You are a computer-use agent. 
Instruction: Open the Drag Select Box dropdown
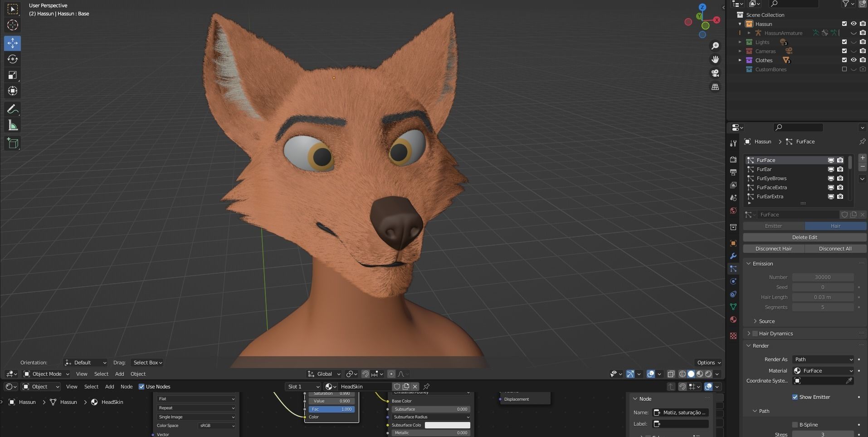pyautogui.click(x=147, y=363)
